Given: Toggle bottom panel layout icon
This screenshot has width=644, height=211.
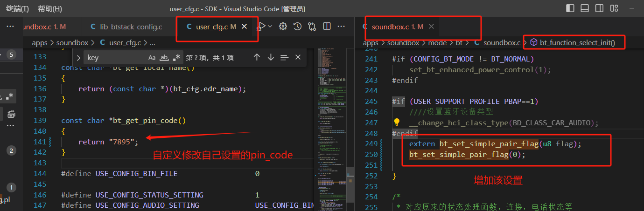Looking at the screenshot, I should pos(585,8).
